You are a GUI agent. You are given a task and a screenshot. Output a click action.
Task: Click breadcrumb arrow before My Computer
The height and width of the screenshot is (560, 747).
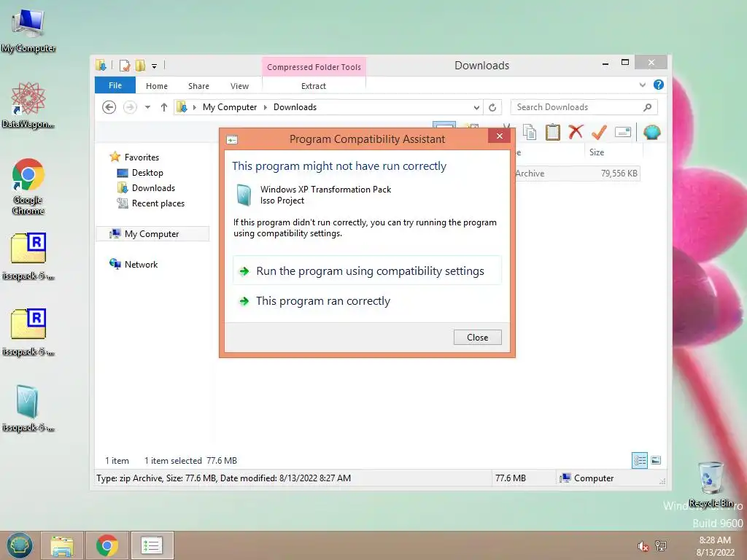(x=194, y=107)
